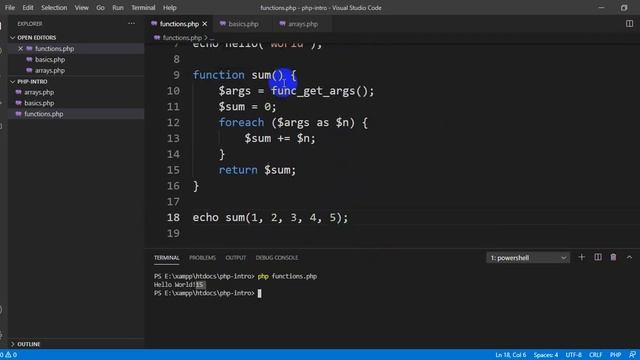Place cursor on line 18 echo sum statement
The height and width of the screenshot is (360, 640).
click(x=270, y=218)
